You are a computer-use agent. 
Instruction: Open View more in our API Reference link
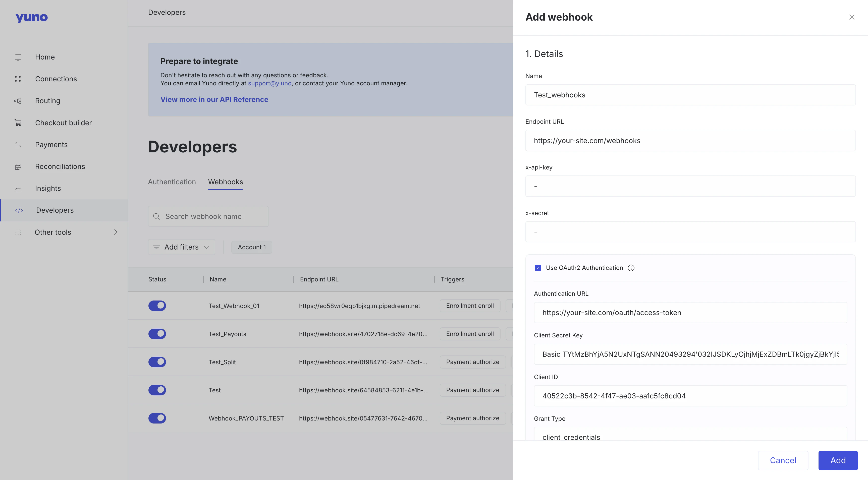214,100
